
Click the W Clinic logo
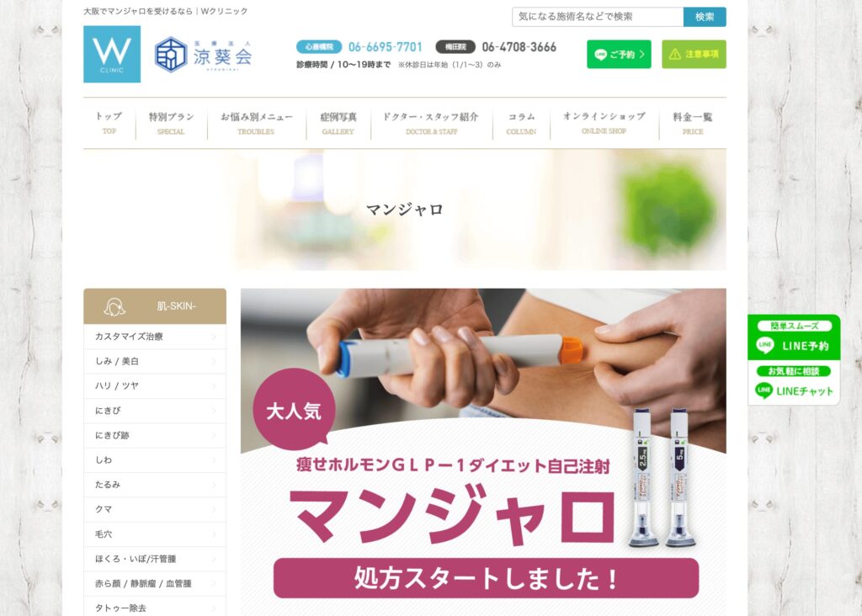112,54
